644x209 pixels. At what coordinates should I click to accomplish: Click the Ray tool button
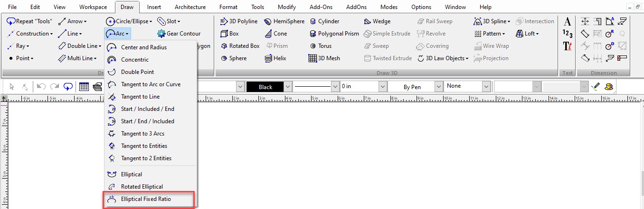point(19,46)
